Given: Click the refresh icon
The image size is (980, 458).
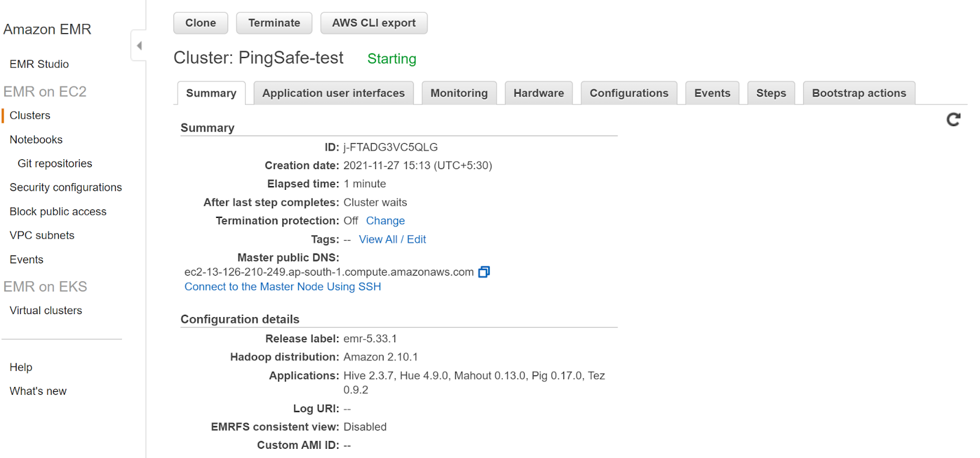Looking at the screenshot, I should coord(953,119).
